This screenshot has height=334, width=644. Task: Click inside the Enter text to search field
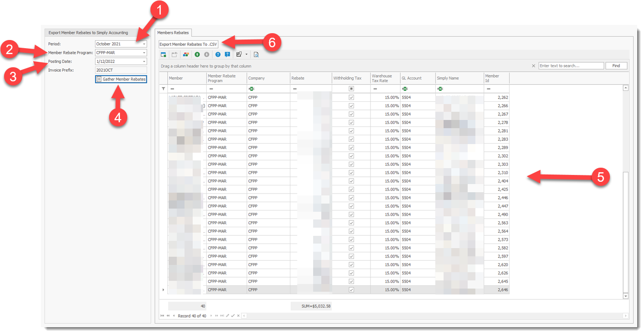coord(570,65)
